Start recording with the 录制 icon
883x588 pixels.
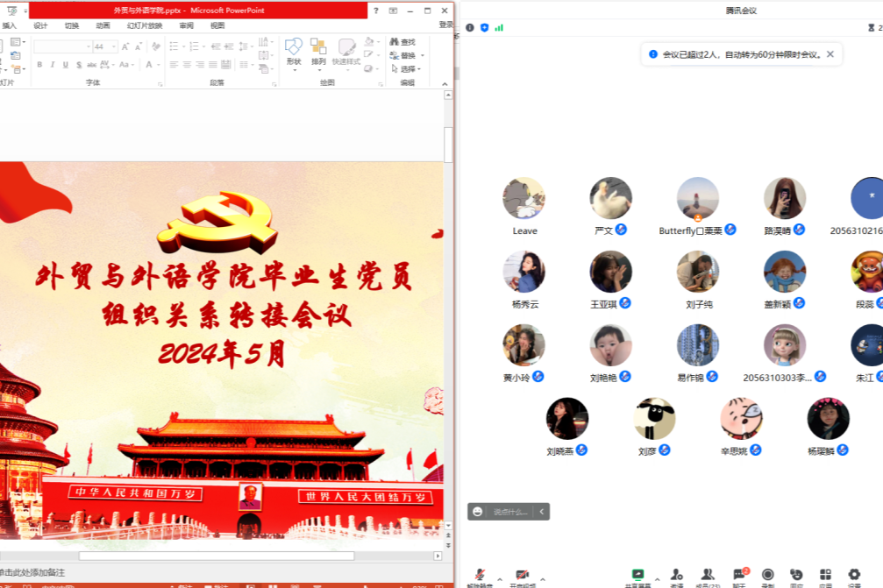(768, 575)
